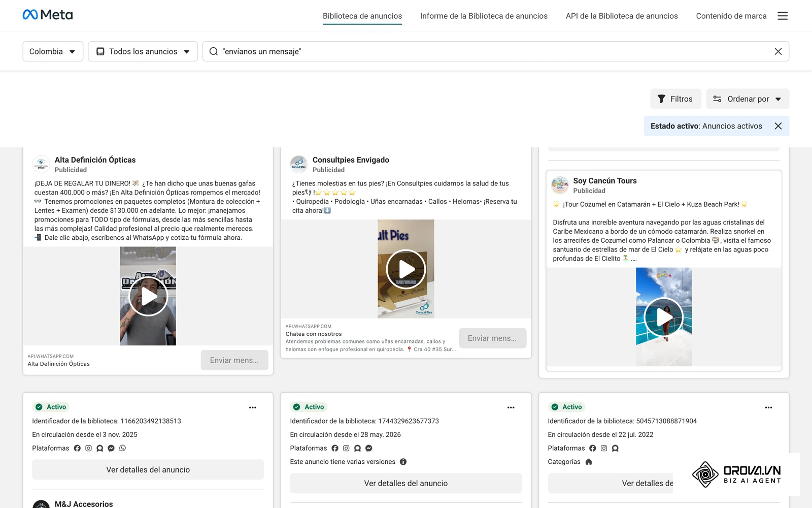Go to API de la Biblioteca de anuncios
The height and width of the screenshot is (508, 812).
(x=622, y=16)
